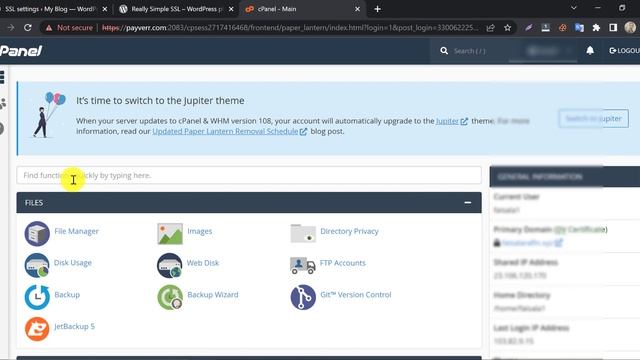Click the share page icon in address bar
Image resolution: width=640 pixels, height=360 pixels.
coord(491,28)
